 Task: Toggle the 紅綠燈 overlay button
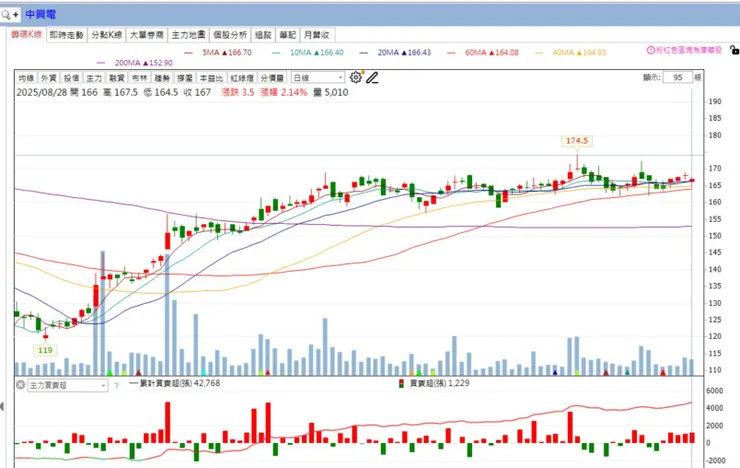pyautogui.click(x=242, y=78)
